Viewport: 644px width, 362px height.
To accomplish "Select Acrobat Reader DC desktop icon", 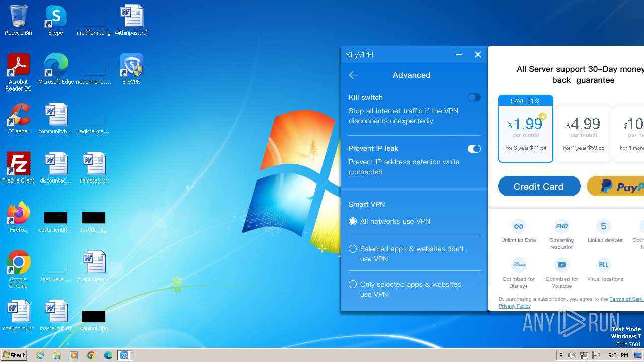I will pyautogui.click(x=18, y=72).
